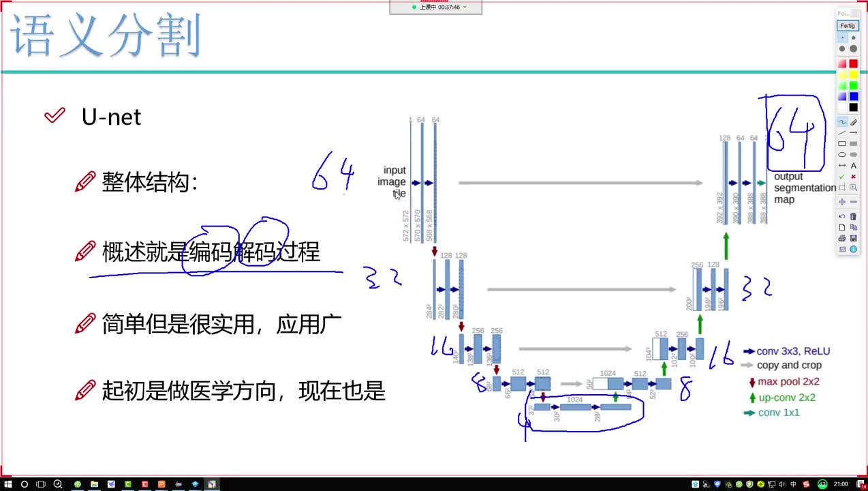Open the clock showing 21:00

841,484
